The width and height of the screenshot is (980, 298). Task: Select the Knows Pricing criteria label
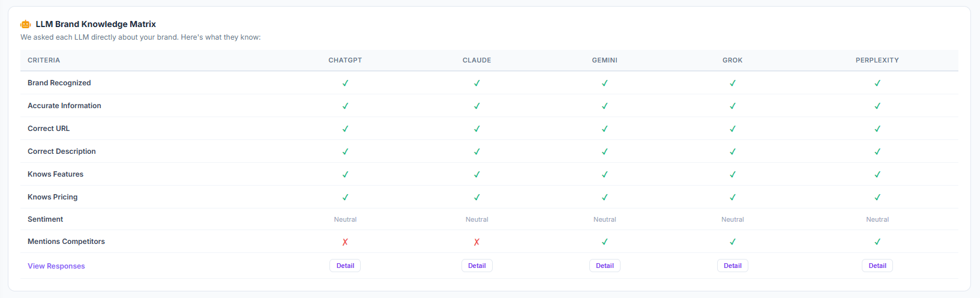(53, 197)
